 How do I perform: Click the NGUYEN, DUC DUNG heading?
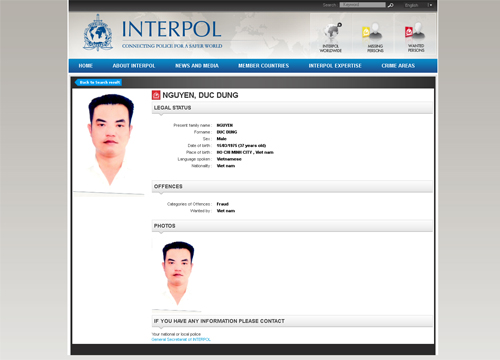point(200,95)
